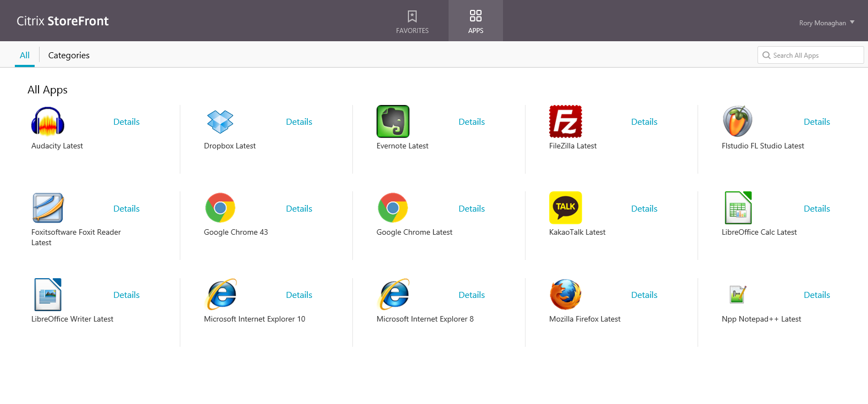This screenshot has height=404, width=868.
Task: Click 'Foxitsoftware Foxit Reader Latest' name
Action: pyautogui.click(x=76, y=237)
